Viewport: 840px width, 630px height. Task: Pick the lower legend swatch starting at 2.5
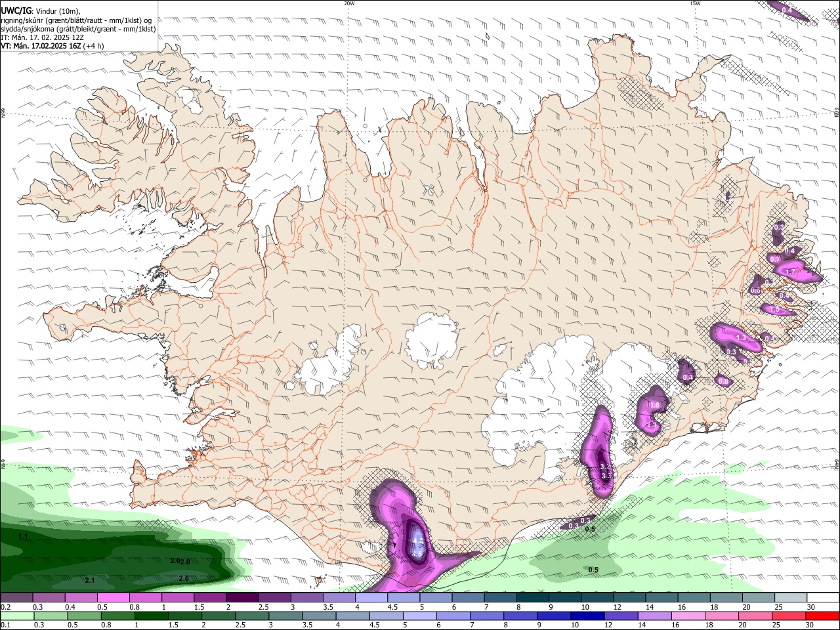click(x=252, y=616)
